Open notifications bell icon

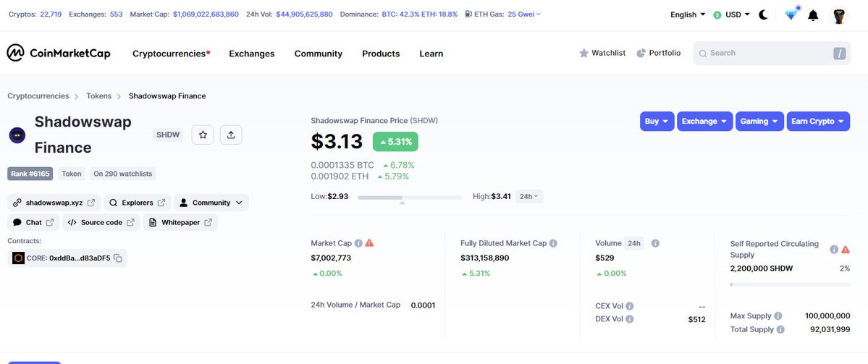point(813,15)
